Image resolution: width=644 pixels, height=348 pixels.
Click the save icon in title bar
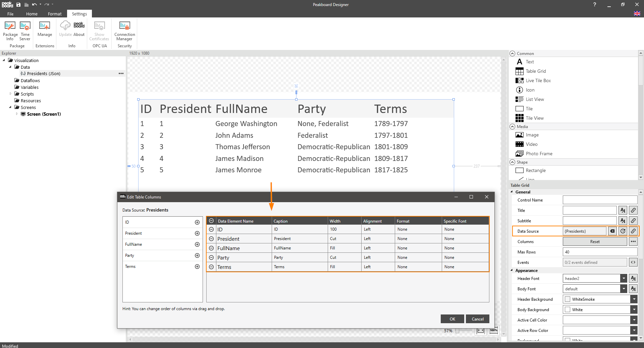tap(18, 5)
